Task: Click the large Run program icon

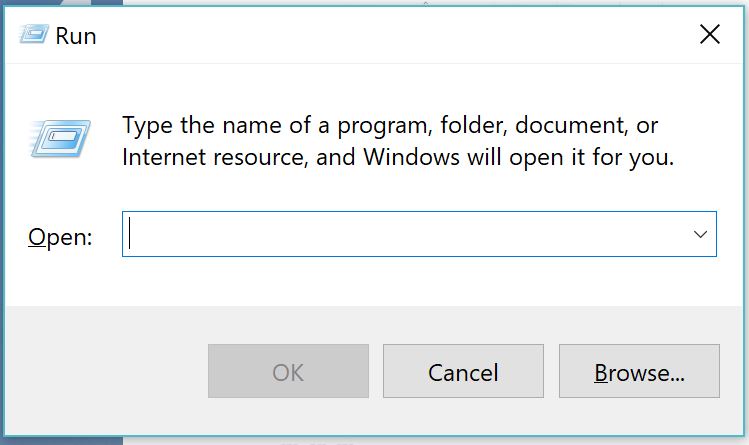Action: (60, 138)
